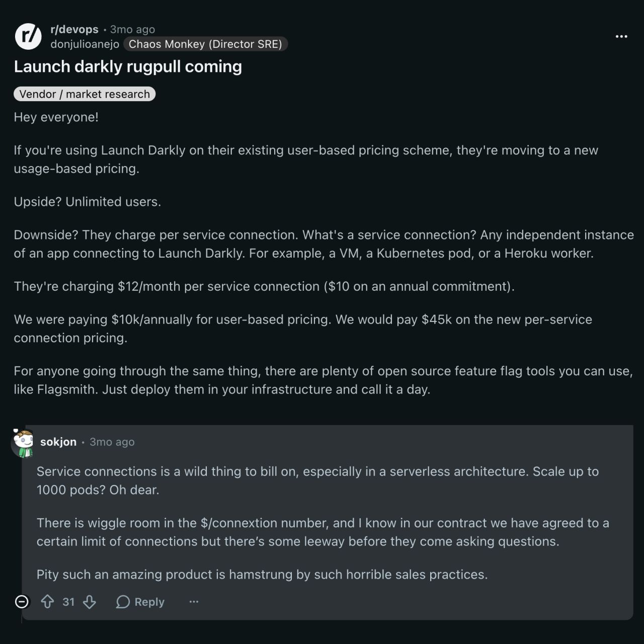Filter by Vendor / market research flair
Image resolution: width=644 pixels, height=644 pixels.
click(85, 94)
